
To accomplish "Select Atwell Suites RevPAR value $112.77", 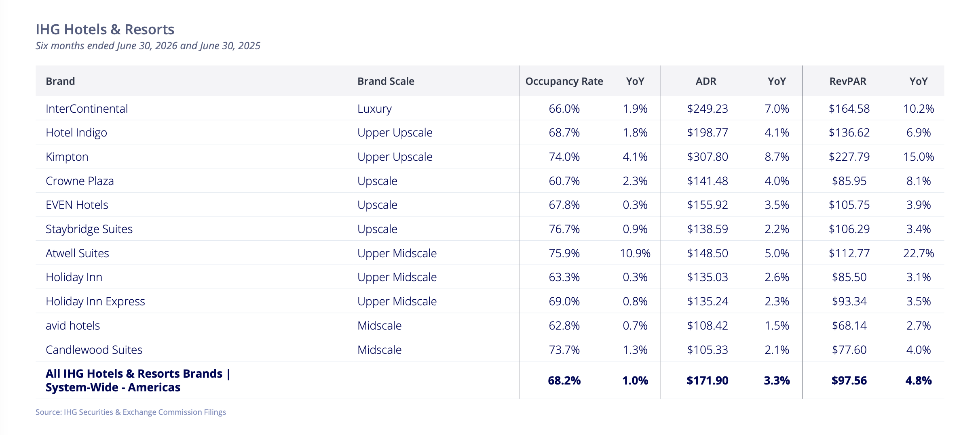I will tap(849, 253).
